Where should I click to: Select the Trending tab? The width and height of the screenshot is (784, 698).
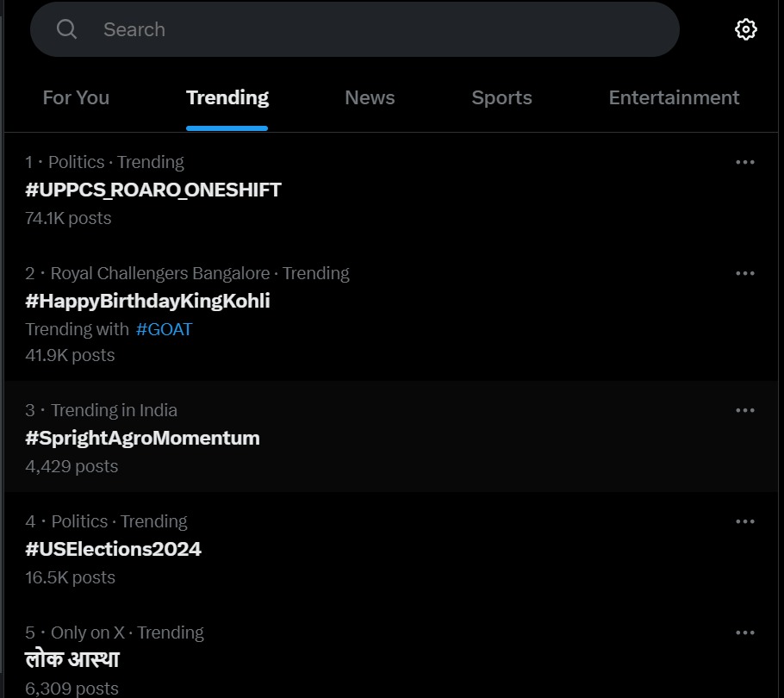[227, 98]
